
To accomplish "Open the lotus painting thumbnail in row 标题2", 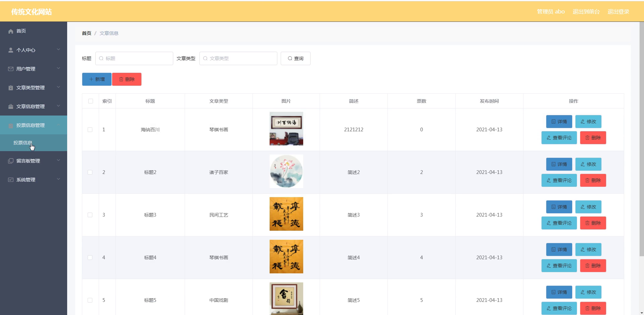I will (286, 171).
